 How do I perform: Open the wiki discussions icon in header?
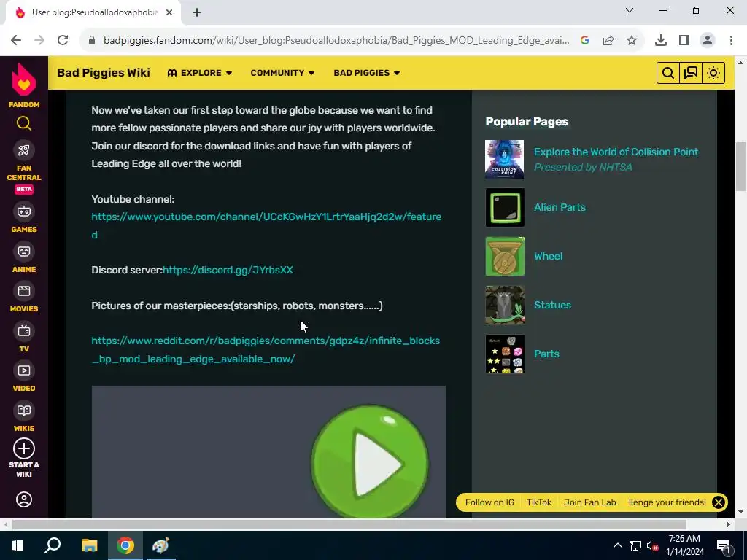pyautogui.click(x=690, y=73)
